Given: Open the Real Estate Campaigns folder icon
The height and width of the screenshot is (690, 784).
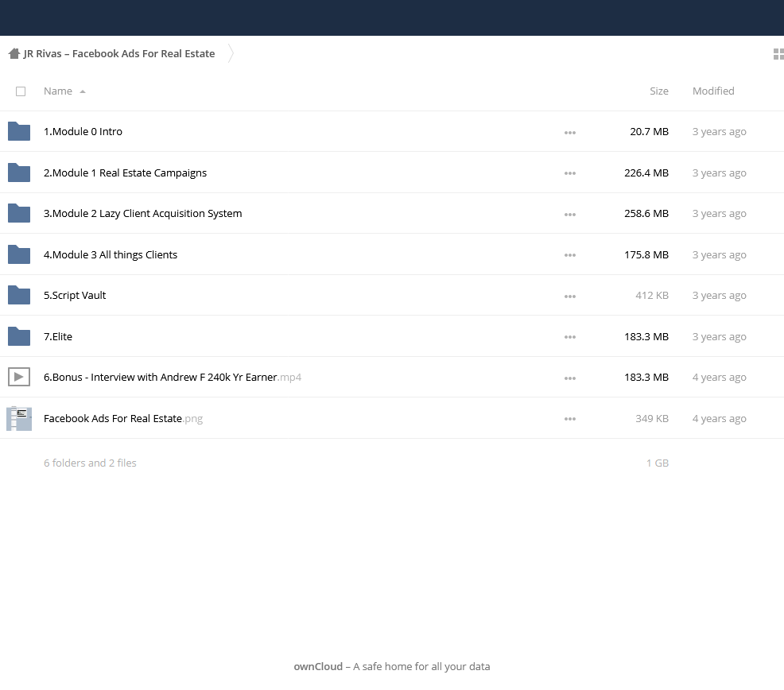Looking at the screenshot, I should 19,172.
